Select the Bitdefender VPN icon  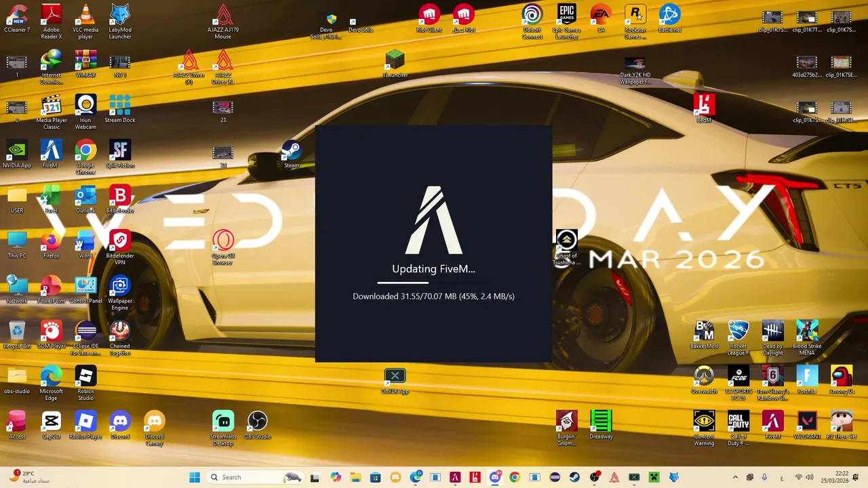pos(120,248)
